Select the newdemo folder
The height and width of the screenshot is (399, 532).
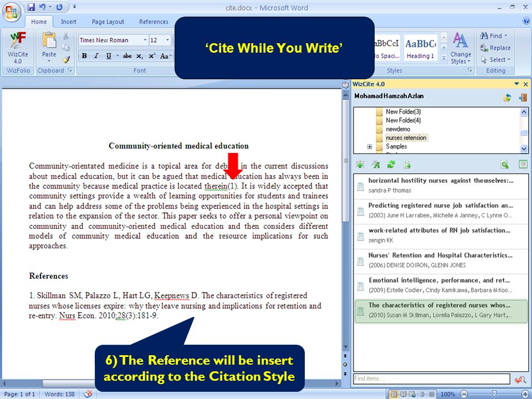click(x=398, y=129)
